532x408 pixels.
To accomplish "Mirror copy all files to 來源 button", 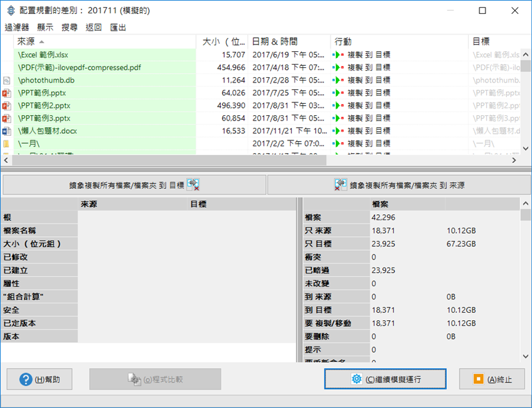I will click(x=398, y=185).
